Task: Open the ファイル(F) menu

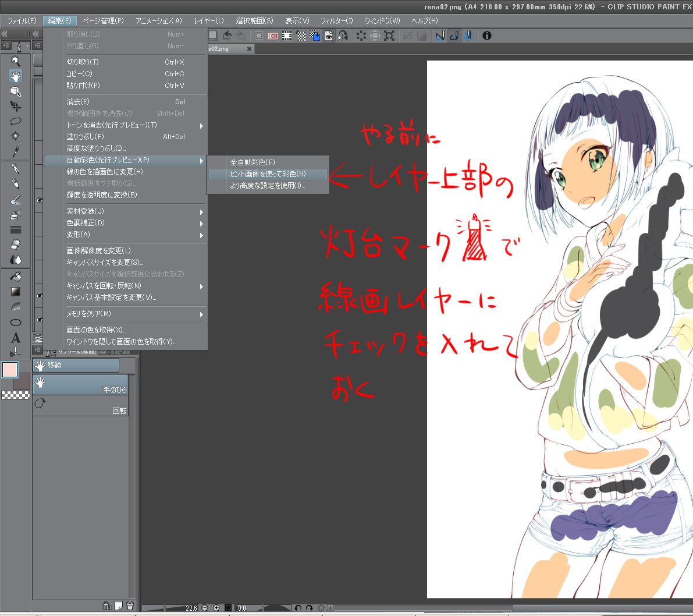Action: [22, 21]
